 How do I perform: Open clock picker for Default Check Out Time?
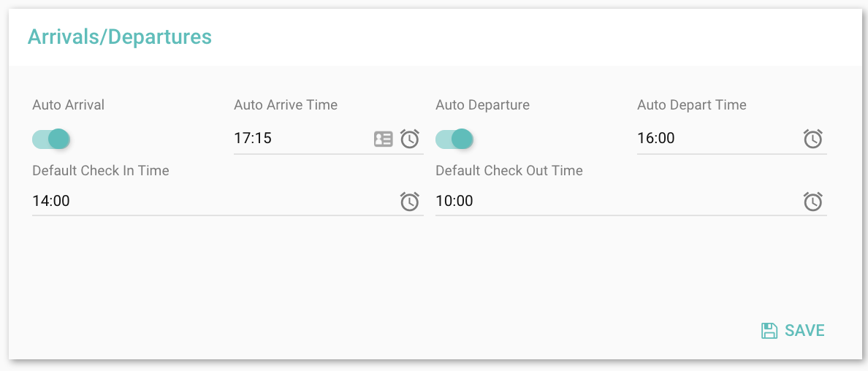[813, 202]
